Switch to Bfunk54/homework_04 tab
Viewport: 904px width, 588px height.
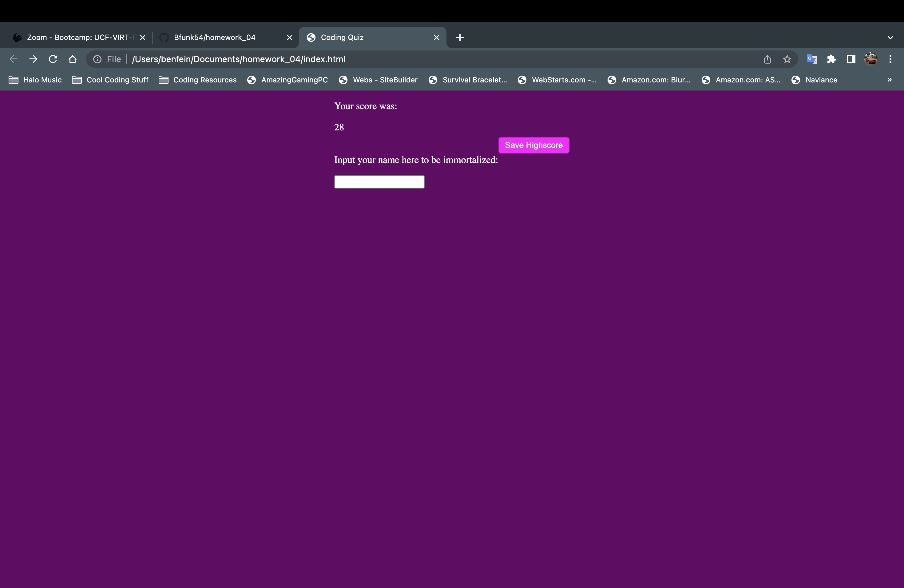tap(215, 38)
